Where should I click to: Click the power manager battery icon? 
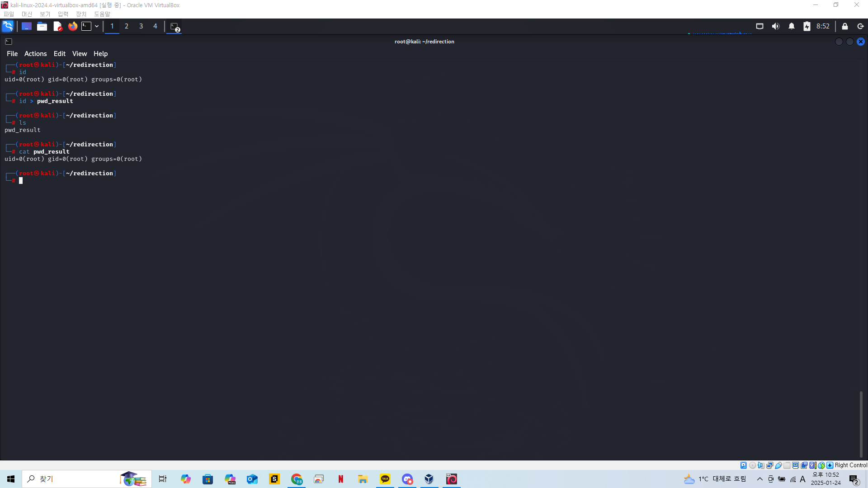(x=807, y=26)
